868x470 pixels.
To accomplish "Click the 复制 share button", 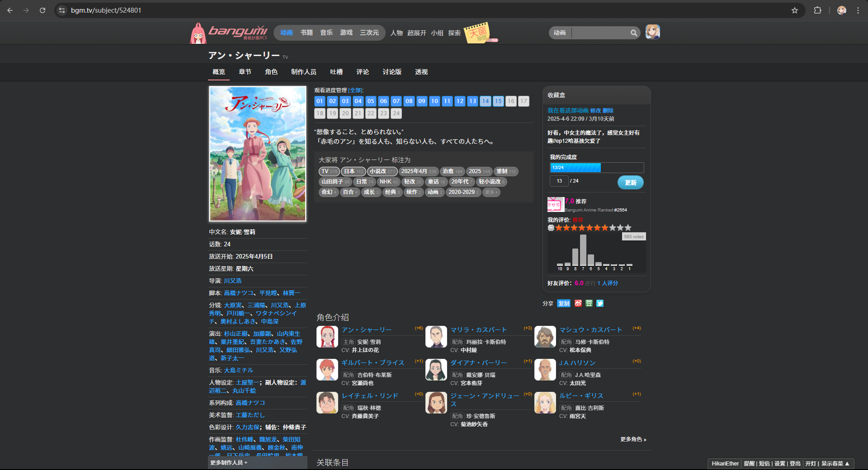I will click(564, 303).
